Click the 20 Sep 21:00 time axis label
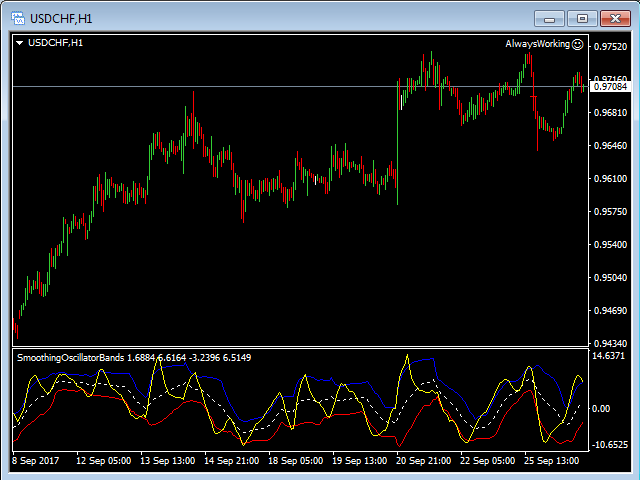 click(x=422, y=462)
